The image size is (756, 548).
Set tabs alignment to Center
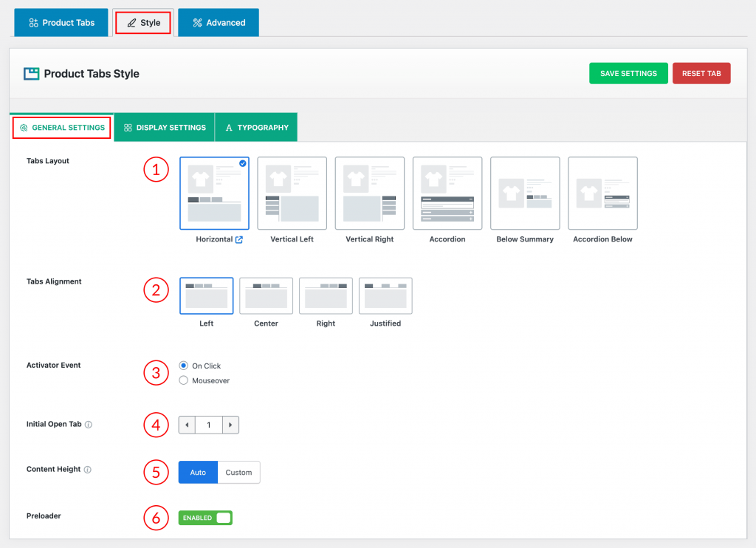pos(266,296)
